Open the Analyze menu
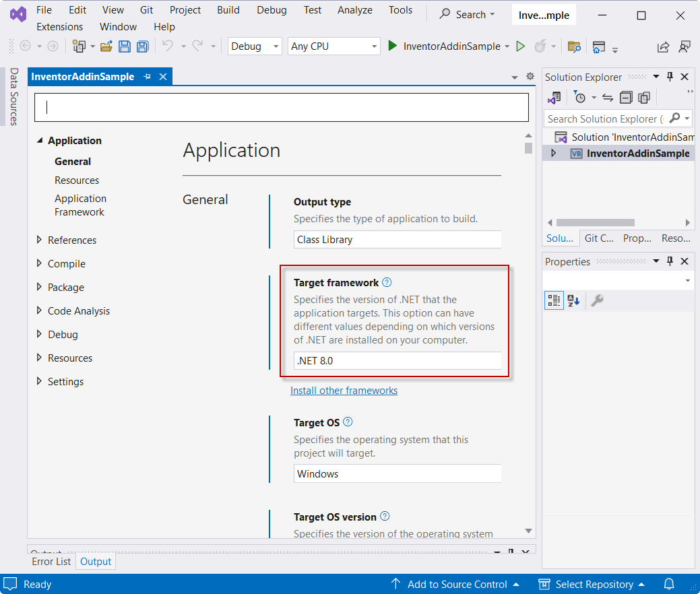 (355, 10)
